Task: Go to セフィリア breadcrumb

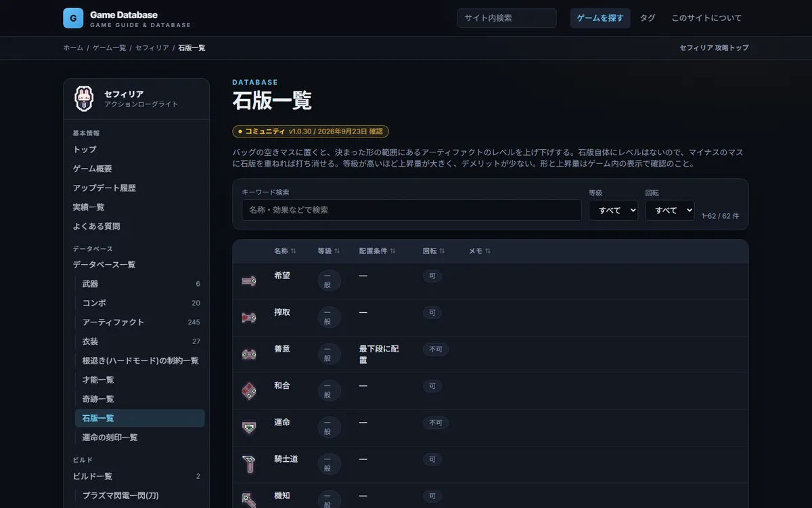Action: (x=152, y=48)
